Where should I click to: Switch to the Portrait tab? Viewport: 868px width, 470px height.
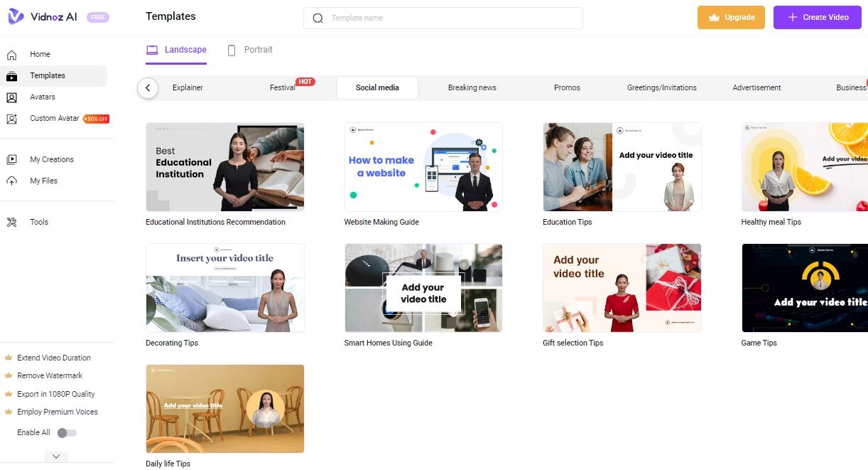click(250, 50)
